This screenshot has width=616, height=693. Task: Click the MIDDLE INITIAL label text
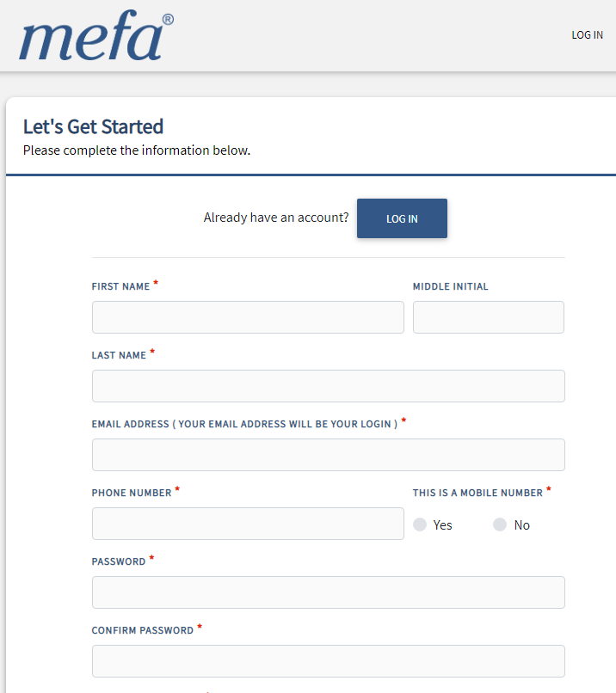450,286
